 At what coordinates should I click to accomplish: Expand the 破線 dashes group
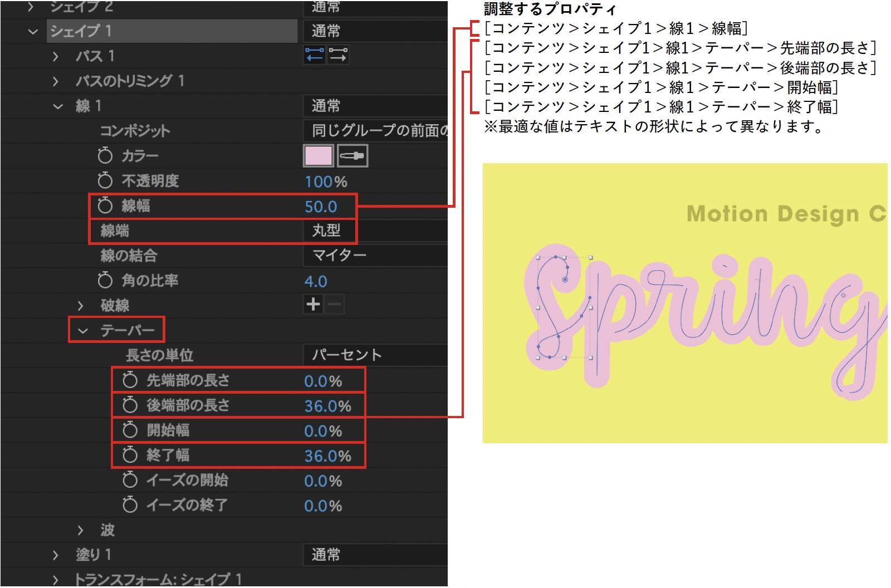coord(80,305)
